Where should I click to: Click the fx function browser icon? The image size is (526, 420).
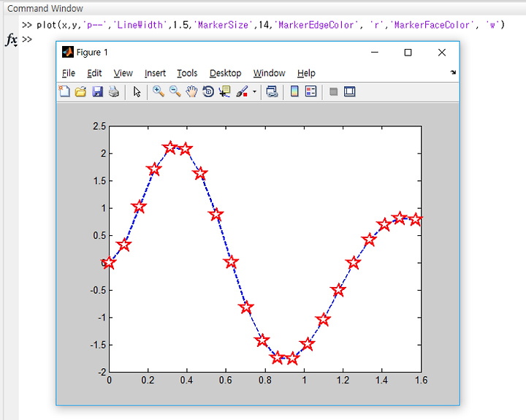click(x=12, y=40)
